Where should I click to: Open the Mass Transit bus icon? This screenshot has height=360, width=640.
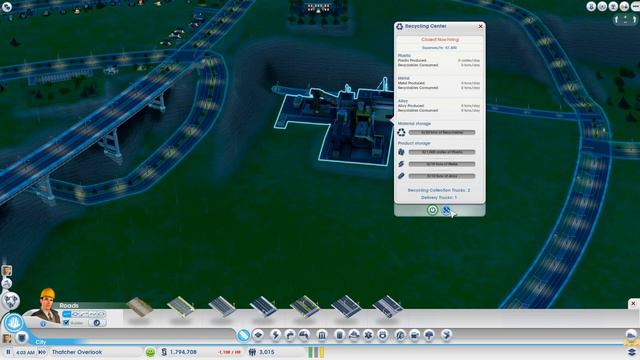415,335
